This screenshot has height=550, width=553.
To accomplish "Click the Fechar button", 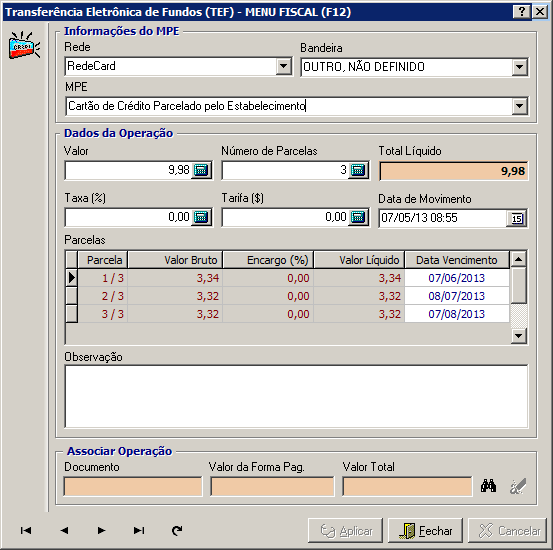I will [x=425, y=531].
